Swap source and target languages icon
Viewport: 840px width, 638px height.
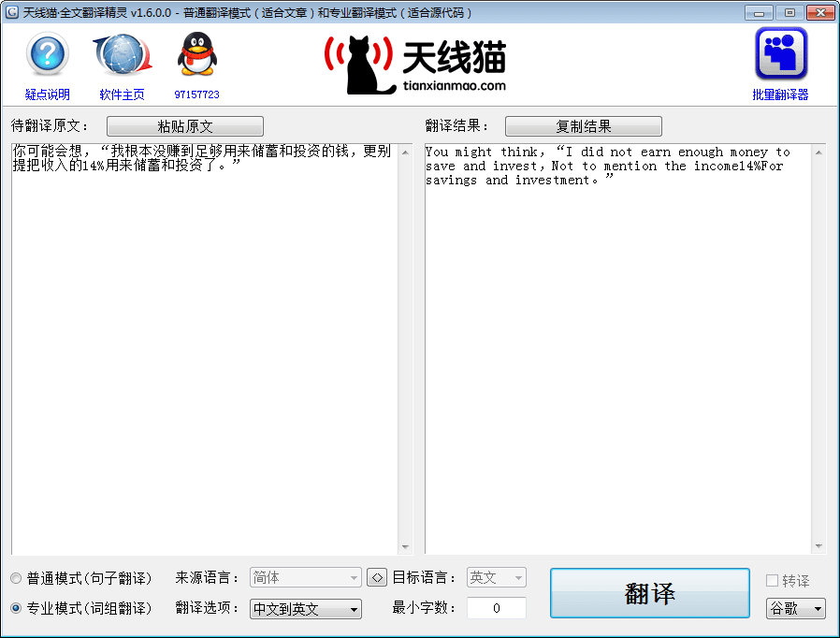[377, 577]
